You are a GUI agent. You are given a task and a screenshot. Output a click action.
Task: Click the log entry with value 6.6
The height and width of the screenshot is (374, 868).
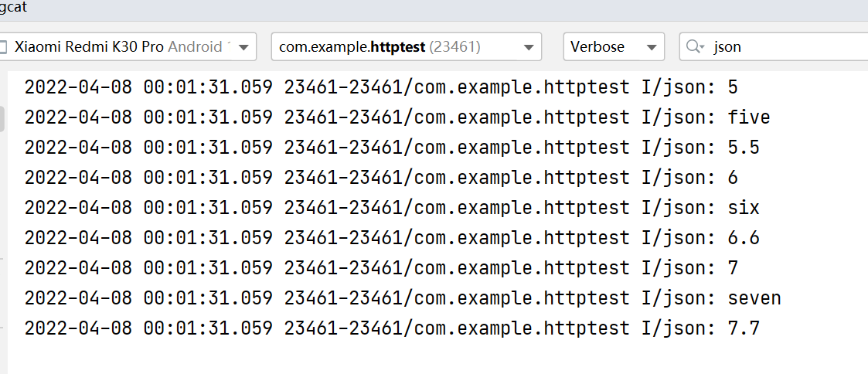tap(392, 238)
